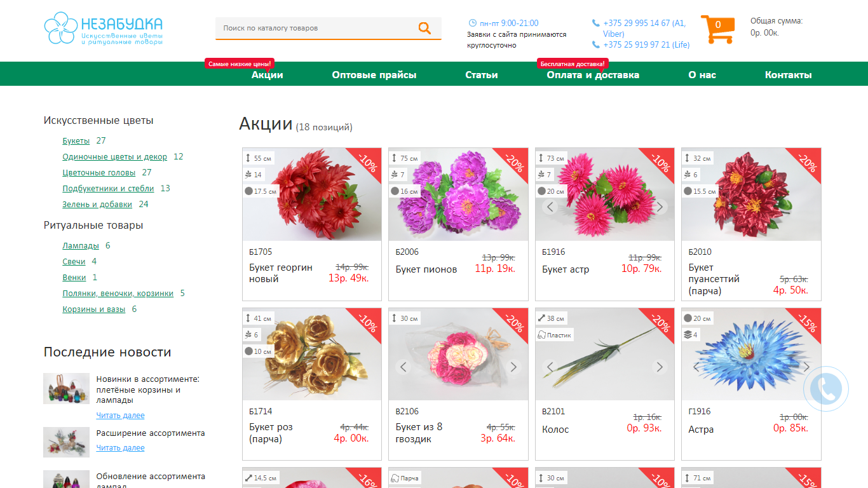Viewport: 868px width, 488px height.
Task: Open Полянки, веночки, корзинки category
Action: [x=118, y=294]
